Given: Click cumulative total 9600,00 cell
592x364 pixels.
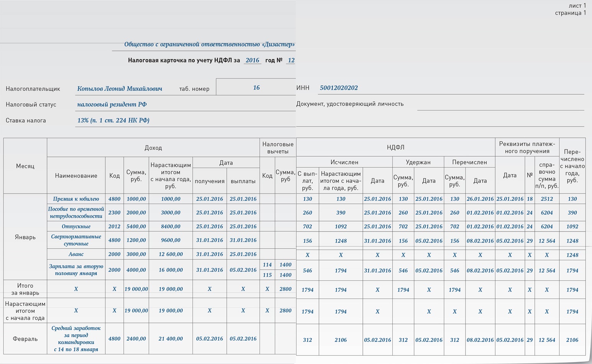Looking at the screenshot, I should pos(171,240).
